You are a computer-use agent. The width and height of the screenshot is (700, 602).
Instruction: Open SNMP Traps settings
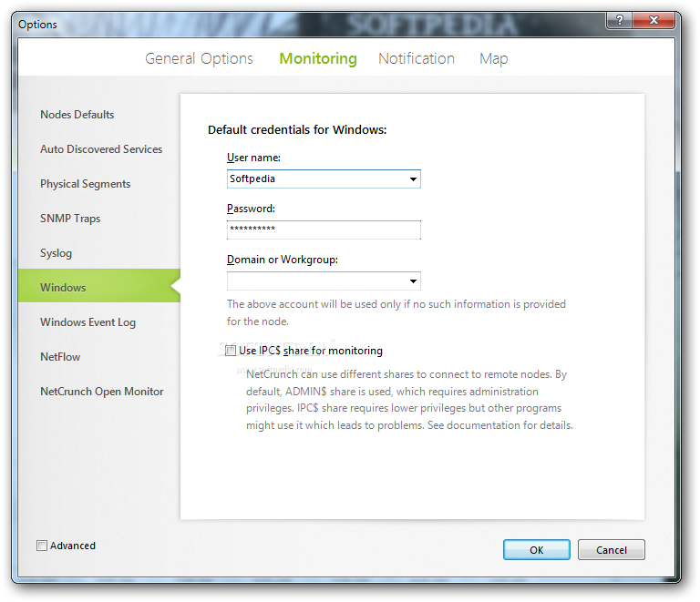tap(70, 219)
